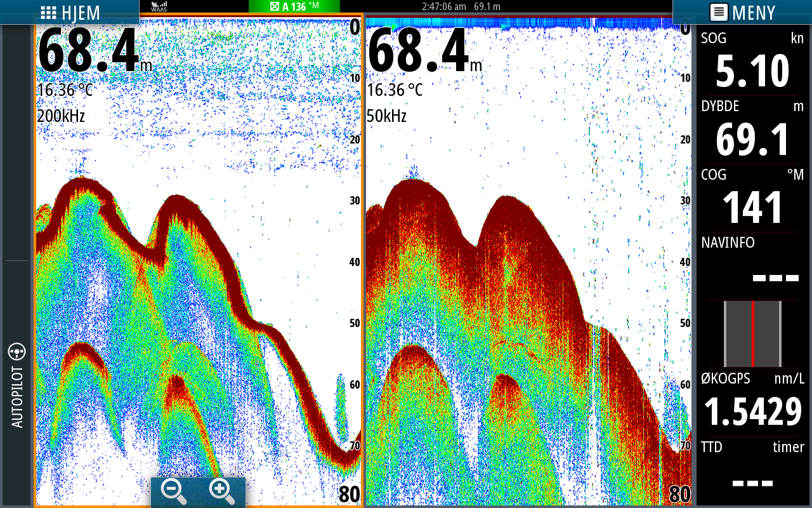Click the 80 depth scale mark on left sonar
812x508 pixels.
(350, 494)
